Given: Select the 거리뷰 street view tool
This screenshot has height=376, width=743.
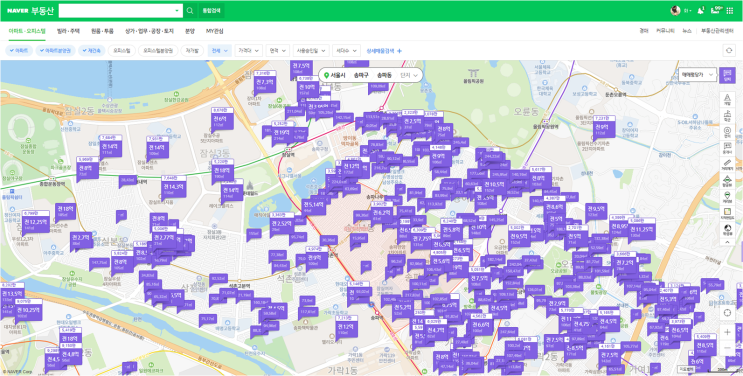Looking at the screenshot, I should click(x=727, y=198).
